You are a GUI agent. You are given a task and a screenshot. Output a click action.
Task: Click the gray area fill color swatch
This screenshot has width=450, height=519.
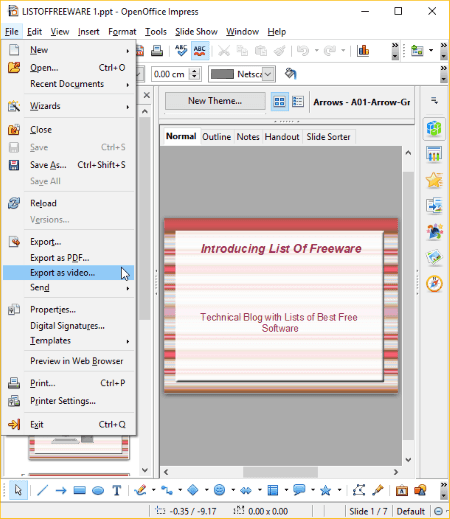(222, 74)
